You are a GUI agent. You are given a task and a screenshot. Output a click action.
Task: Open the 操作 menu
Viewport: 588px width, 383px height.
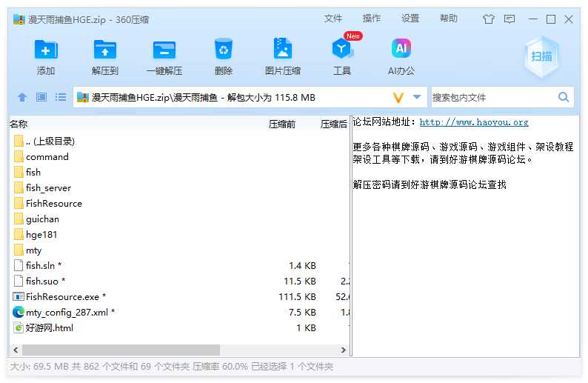click(x=372, y=19)
